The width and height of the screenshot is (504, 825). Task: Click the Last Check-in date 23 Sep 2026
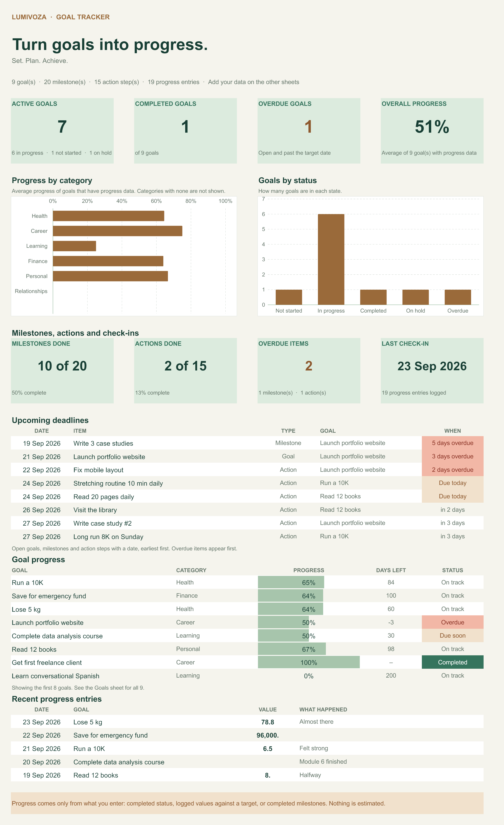432,366
